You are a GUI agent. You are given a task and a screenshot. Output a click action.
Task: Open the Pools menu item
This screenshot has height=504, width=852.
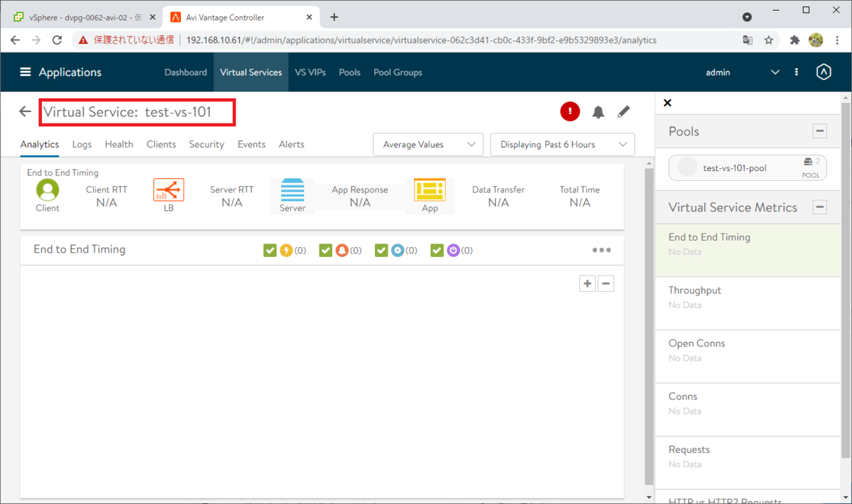pyautogui.click(x=349, y=72)
